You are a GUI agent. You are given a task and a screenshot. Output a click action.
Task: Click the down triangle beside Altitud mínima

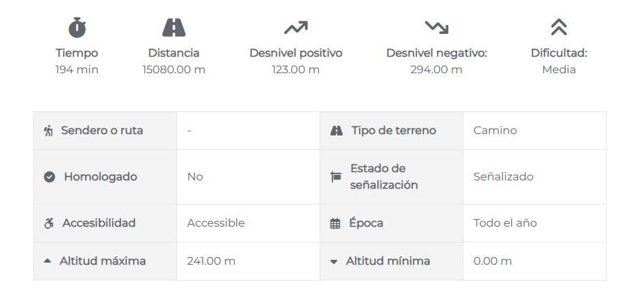pos(334,261)
